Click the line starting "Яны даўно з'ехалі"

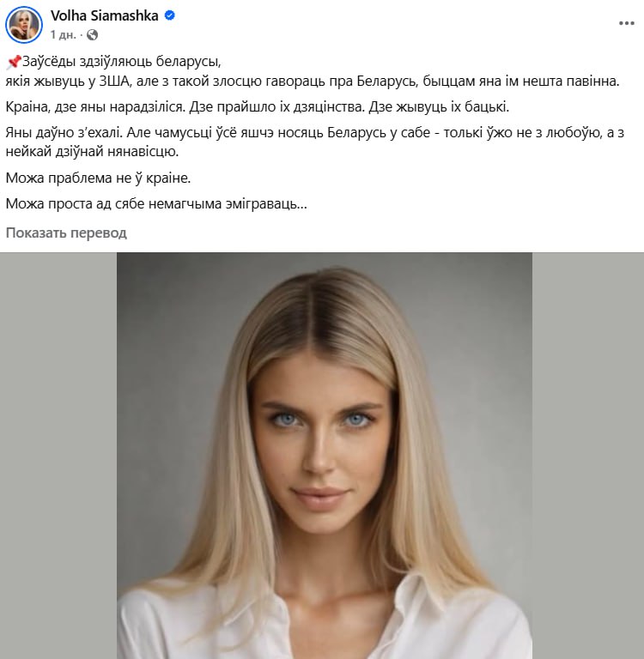(314, 133)
